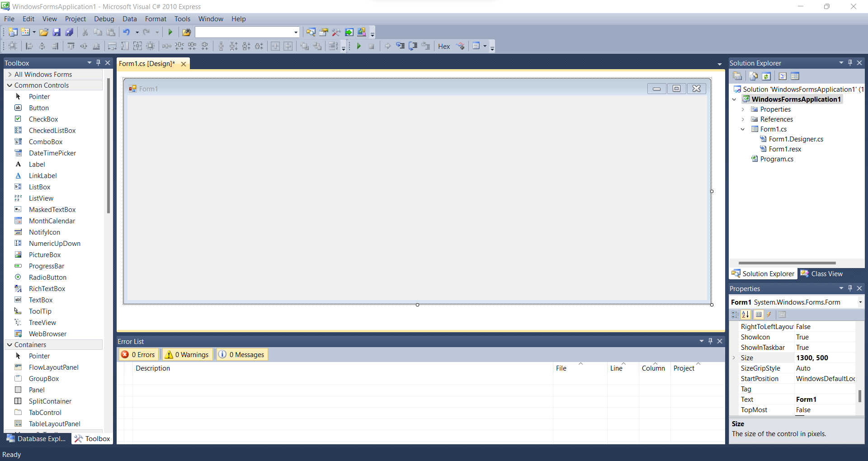Open the Debug menu
Image resolution: width=868 pixels, height=461 pixels.
click(104, 19)
